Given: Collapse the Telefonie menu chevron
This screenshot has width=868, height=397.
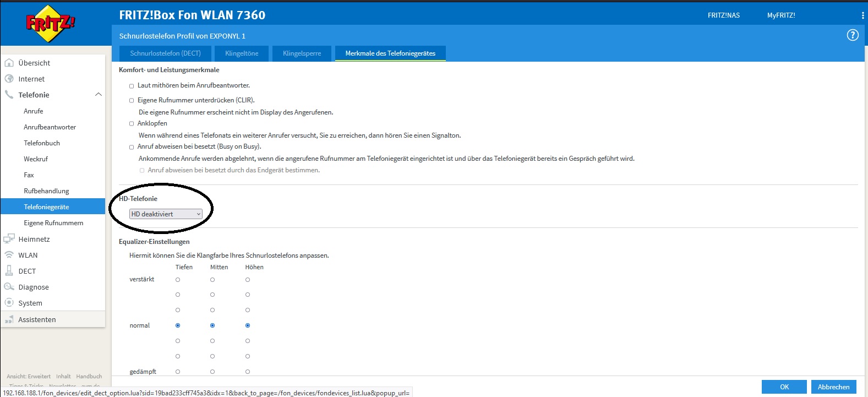Looking at the screenshot, I should 99,95.
